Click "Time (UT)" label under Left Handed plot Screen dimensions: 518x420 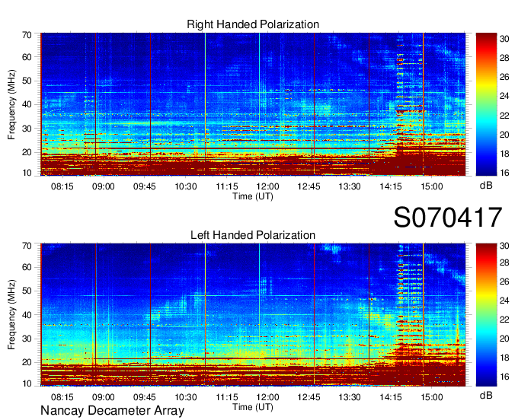(x=253, y=407)
